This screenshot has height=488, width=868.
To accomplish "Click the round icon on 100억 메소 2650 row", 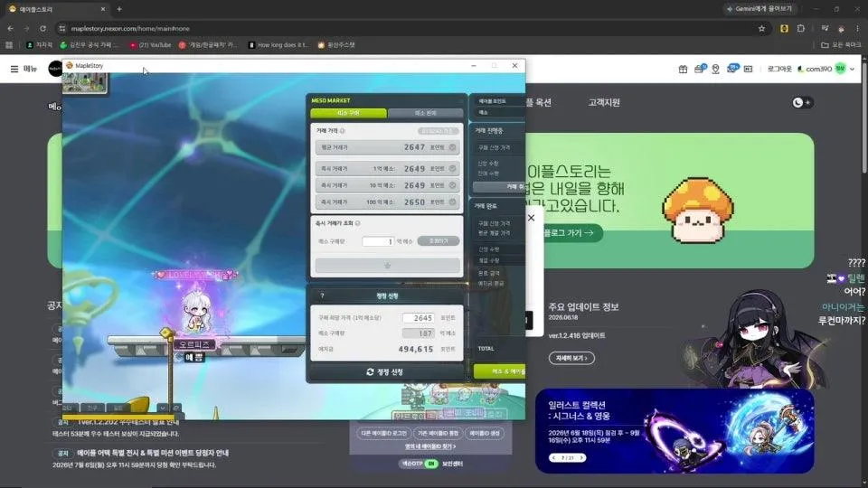I will [x=452, y=202].
